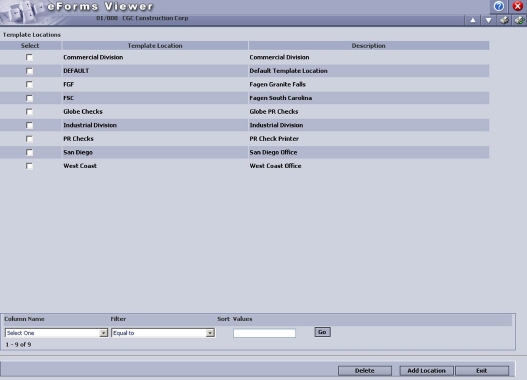Viewport: 527px width, 380px height.
Task: Click the 'Globe Checks' template location cell
Action: tap(83, 112)
